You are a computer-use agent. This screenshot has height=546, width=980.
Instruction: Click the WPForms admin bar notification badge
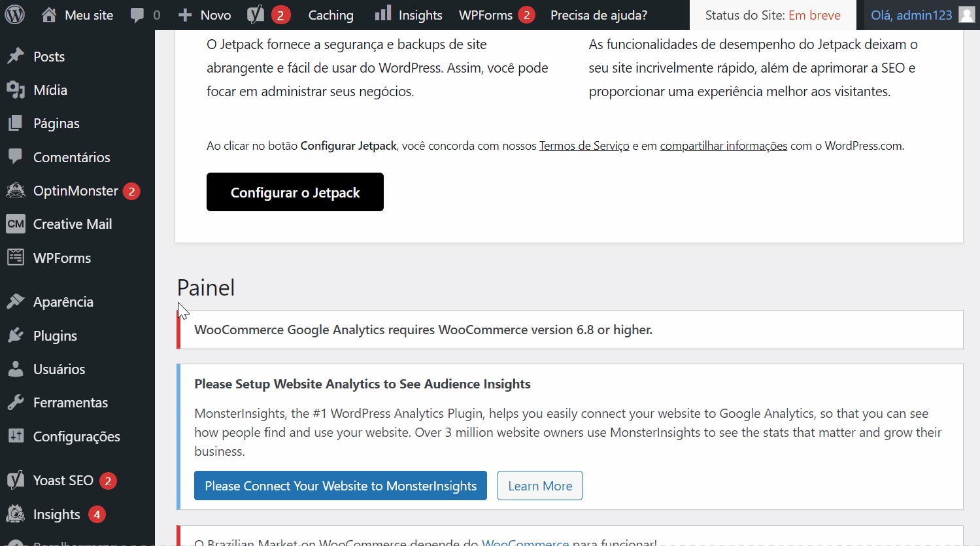point(526,15)
